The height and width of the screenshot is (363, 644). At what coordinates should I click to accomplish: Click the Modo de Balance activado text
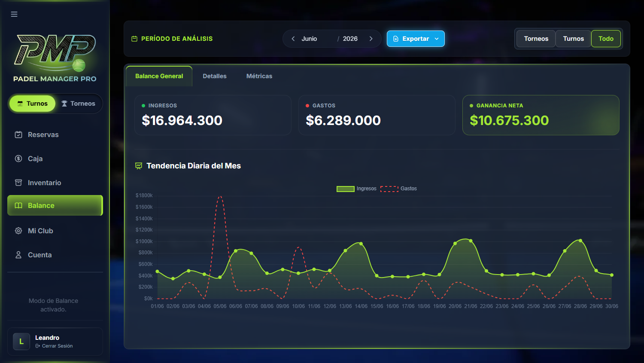(53, 305)
